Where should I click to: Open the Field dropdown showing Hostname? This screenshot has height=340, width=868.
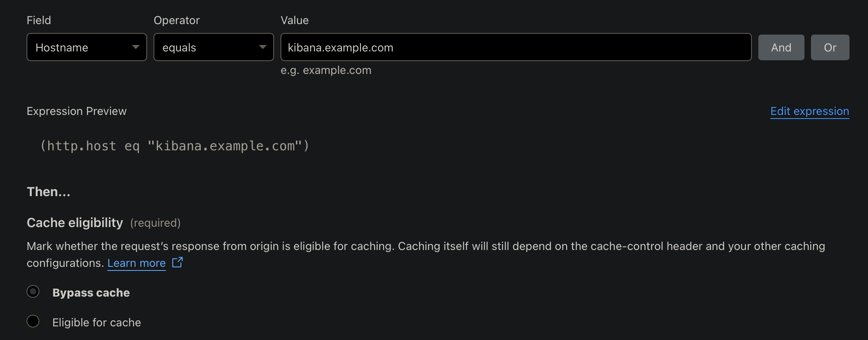click(80, 47)
